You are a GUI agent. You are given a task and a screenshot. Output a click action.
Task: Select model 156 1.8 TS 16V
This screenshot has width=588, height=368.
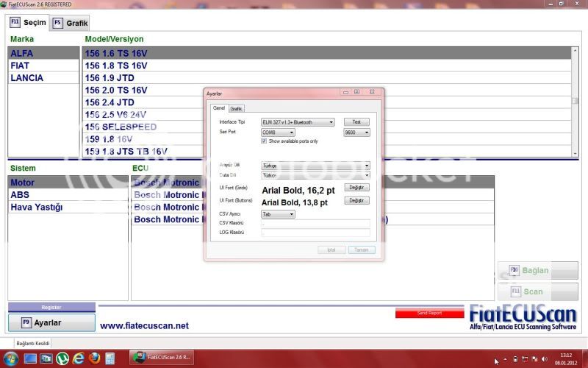click(326, 66)
